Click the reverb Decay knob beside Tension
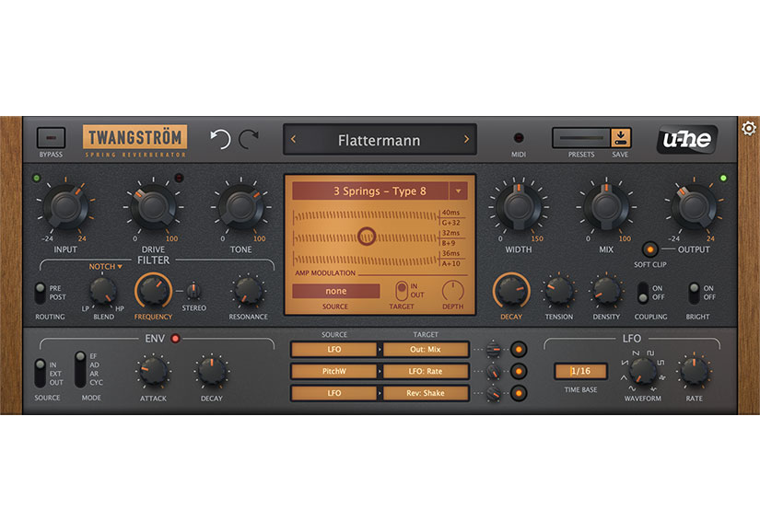 click(511, 291)
